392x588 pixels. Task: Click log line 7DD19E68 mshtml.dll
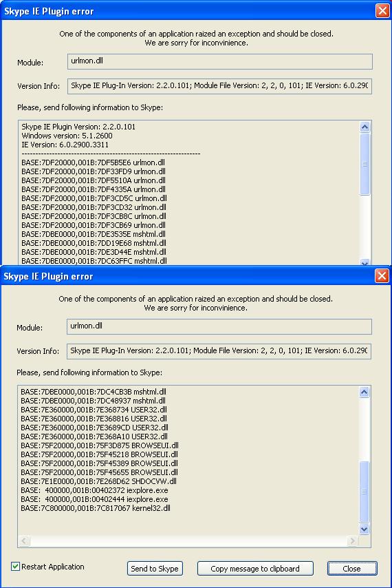(94, 243)
